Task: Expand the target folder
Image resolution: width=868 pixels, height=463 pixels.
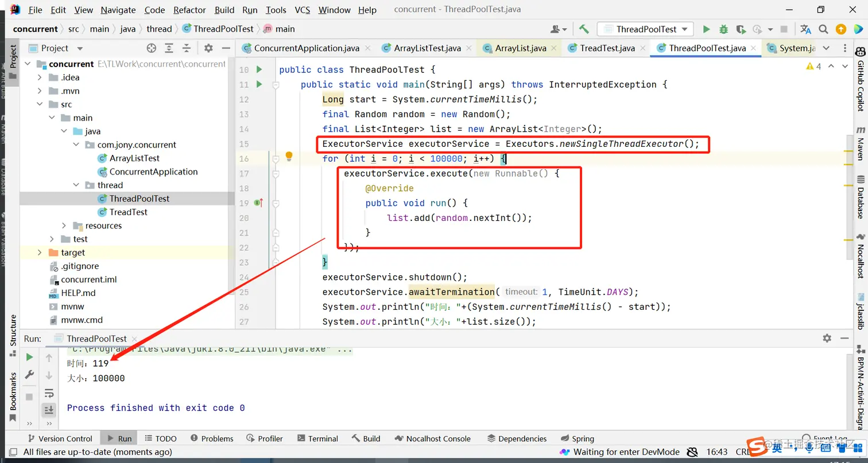Action: coord(39,252)
